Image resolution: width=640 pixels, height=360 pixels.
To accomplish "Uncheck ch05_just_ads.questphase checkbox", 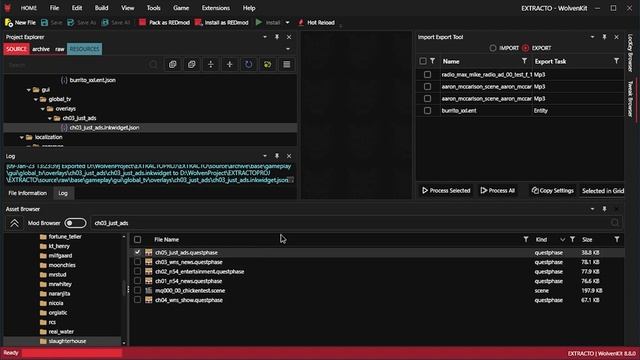I will (138, 253).
